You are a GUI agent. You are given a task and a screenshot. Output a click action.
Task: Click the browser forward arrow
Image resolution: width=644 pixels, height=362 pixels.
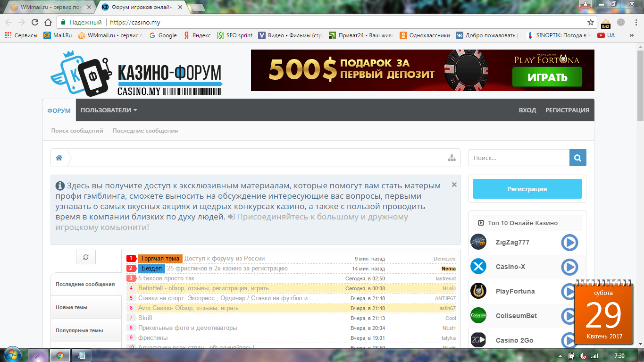click(x=22, y=22)
